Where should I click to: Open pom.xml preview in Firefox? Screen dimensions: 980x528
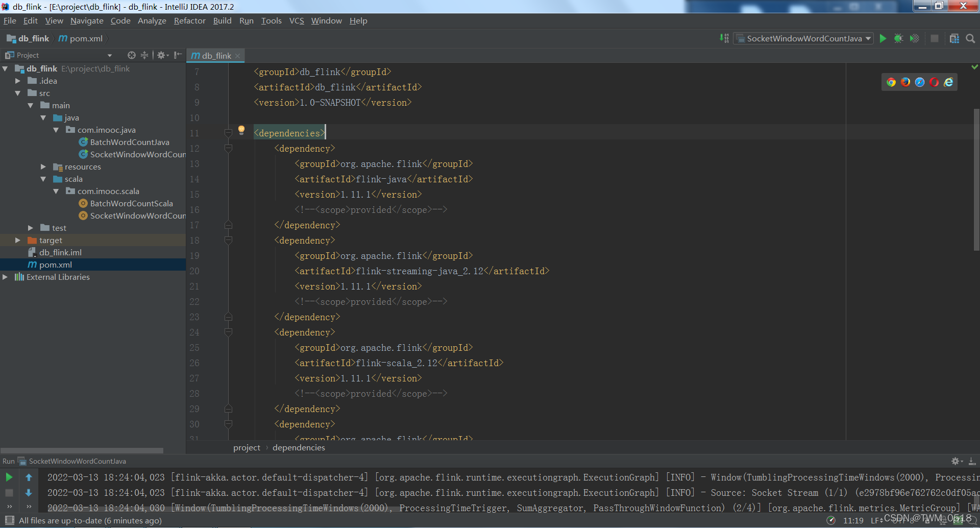click(905, 82)
